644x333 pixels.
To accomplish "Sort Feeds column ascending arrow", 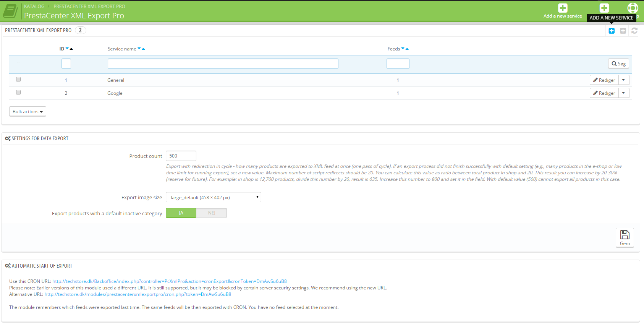I will 407,49.
